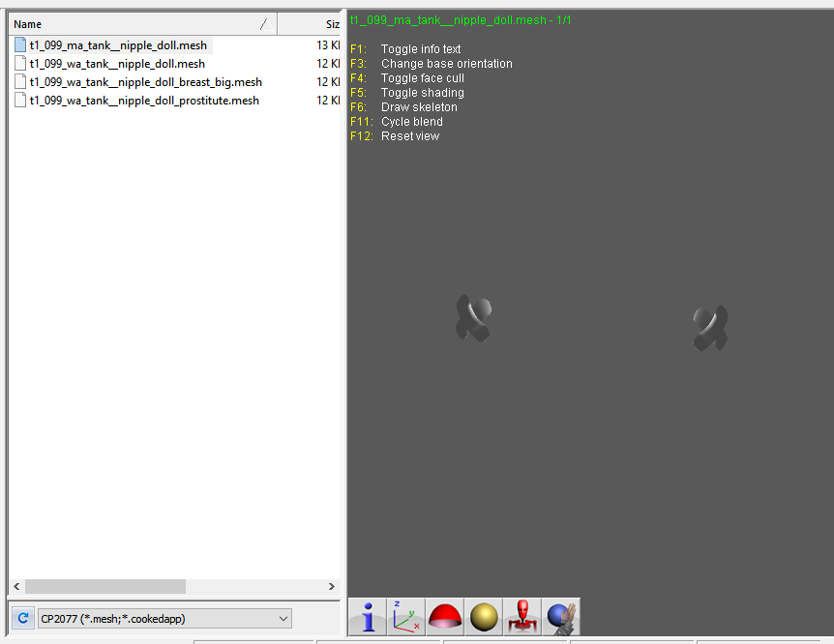Click the yellow sphere material icon
834x644 pixels.
484,617
